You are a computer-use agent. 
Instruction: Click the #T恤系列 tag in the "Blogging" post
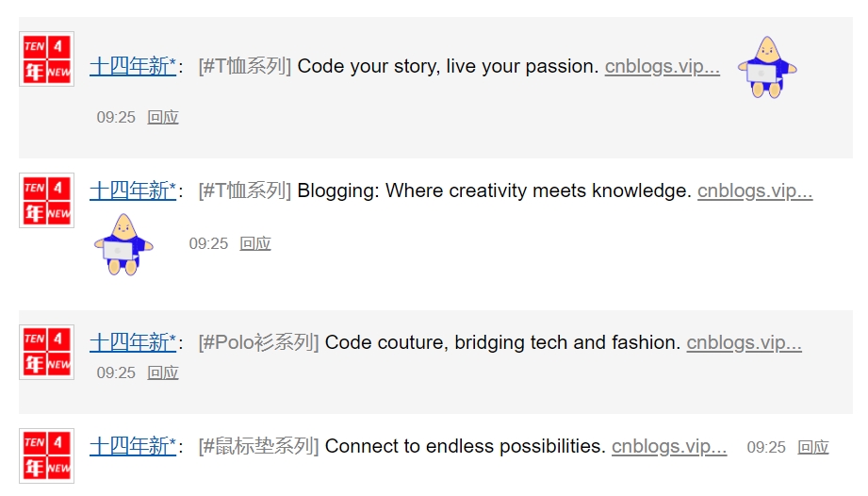coord(245,190)
